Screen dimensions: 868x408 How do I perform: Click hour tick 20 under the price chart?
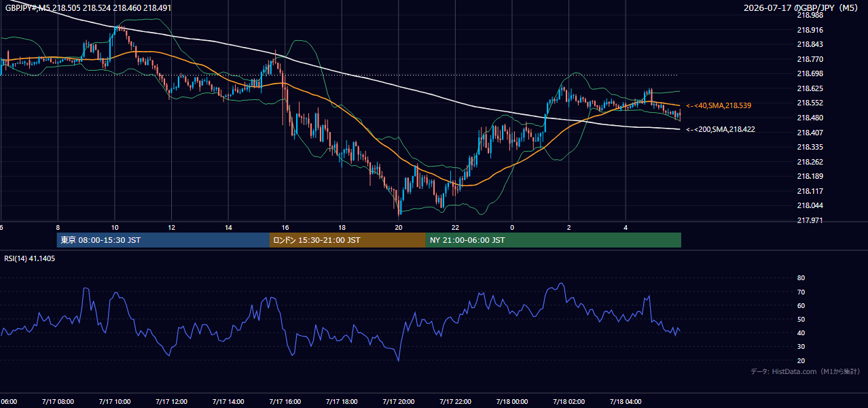pos(399,228)
